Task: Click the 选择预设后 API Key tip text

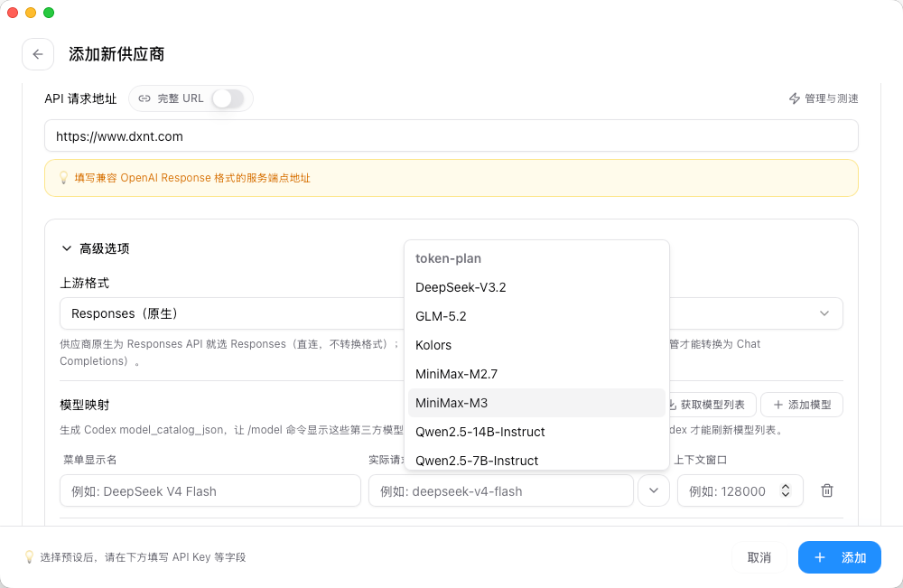Action: (x=143, y=557)
